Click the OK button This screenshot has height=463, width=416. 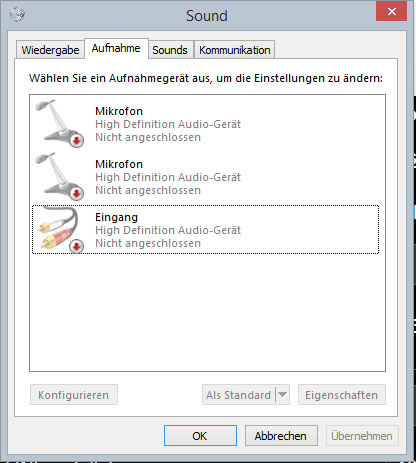pyautogui.click(x=200, y=435)
